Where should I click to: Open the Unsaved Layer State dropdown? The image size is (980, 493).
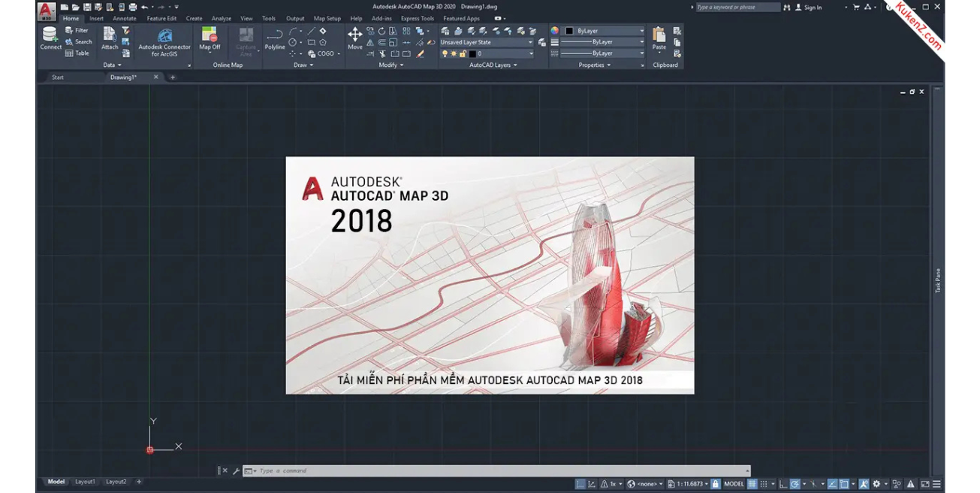coord(487,42)
